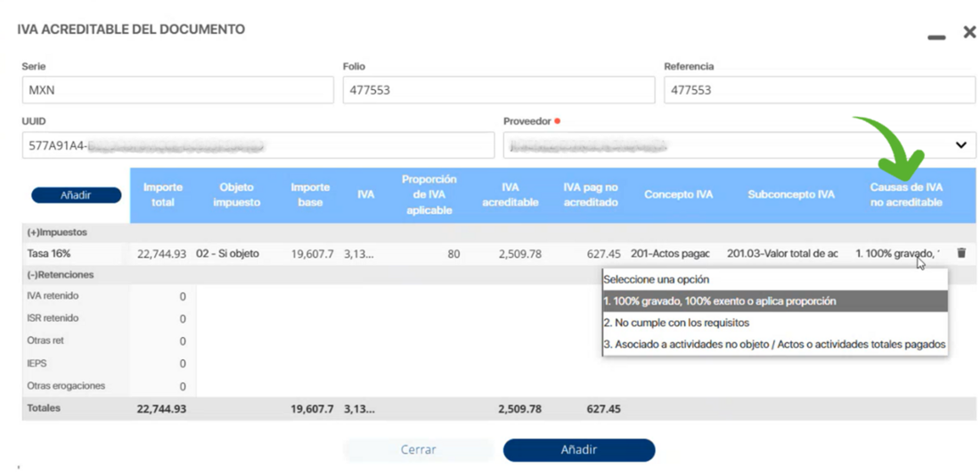
Task: Click the Serie input field
Action: [177, 90]
